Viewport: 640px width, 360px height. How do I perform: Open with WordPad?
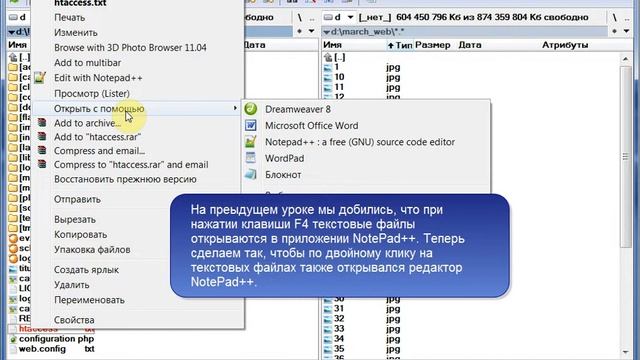click(x=284, y=158)
